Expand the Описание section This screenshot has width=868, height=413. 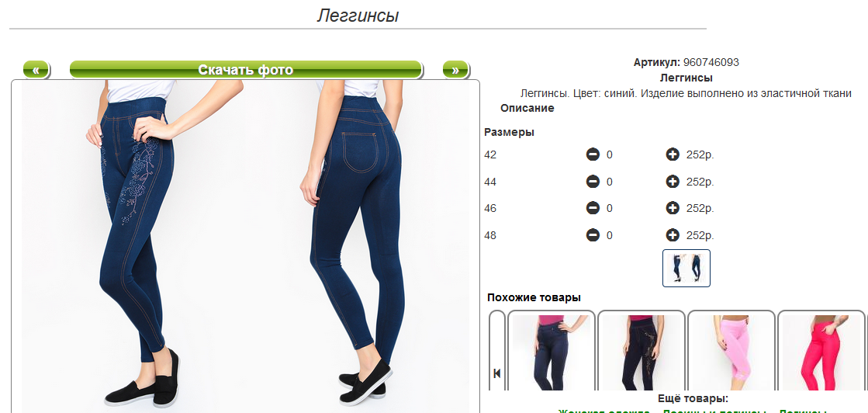click(527, 108)
